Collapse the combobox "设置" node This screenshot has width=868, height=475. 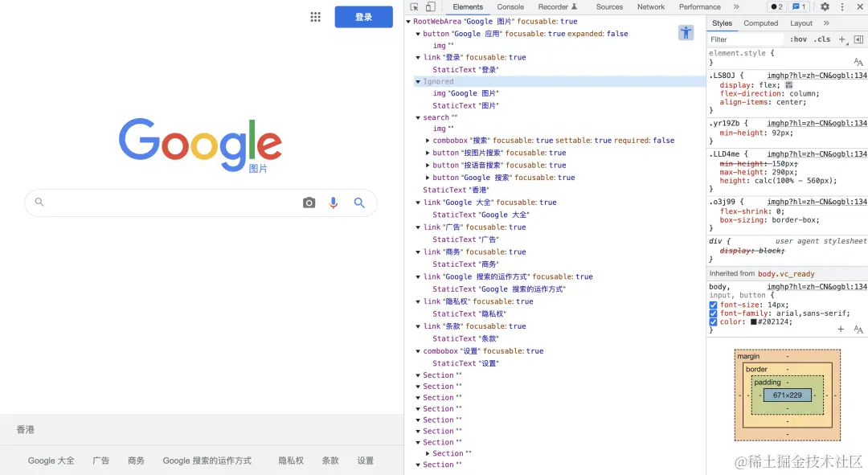(x=418, y=351)
